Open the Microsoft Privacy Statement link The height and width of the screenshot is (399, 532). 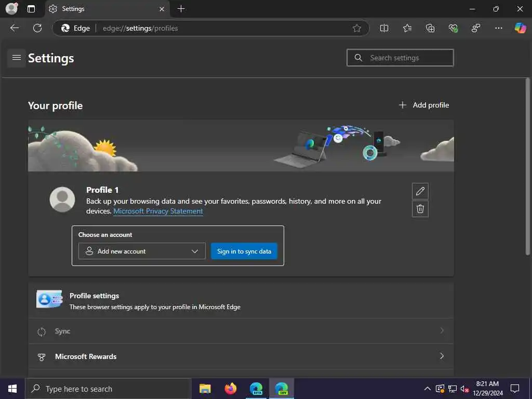point(158,211)
